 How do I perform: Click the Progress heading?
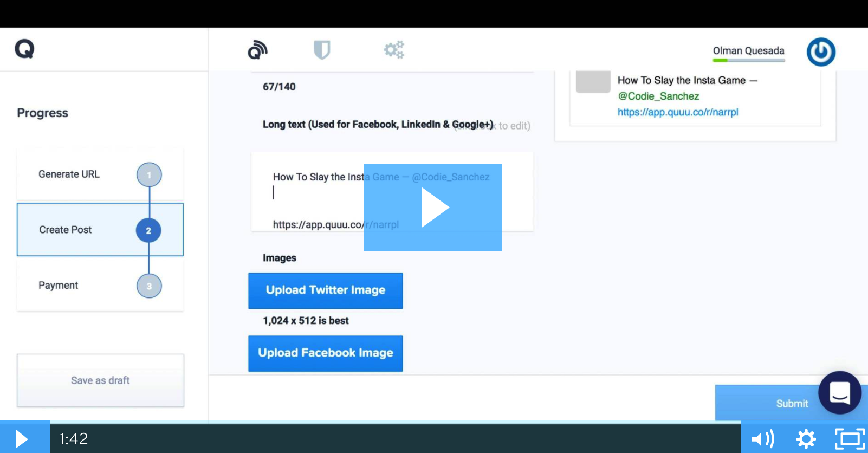coord(43,113)
